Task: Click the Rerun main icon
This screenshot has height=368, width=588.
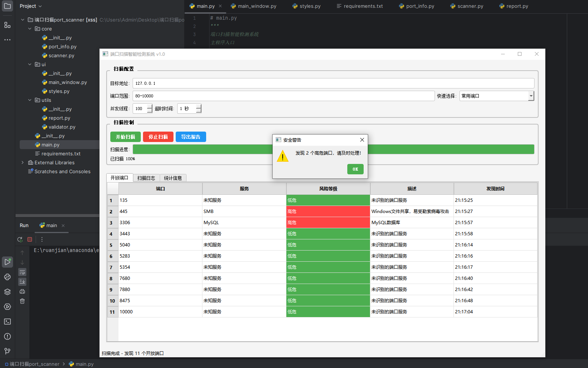Action: pos(20,239)
